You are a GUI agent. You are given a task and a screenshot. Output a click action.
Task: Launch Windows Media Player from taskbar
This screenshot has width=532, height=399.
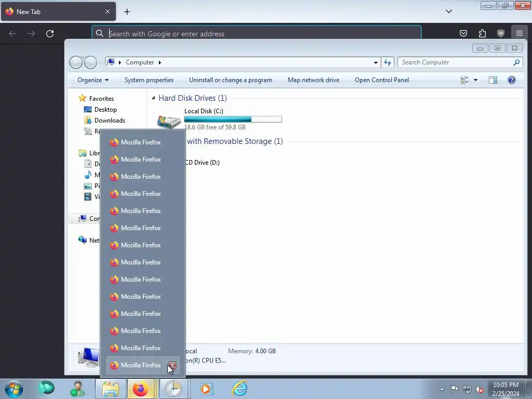(x=205, y=389)
